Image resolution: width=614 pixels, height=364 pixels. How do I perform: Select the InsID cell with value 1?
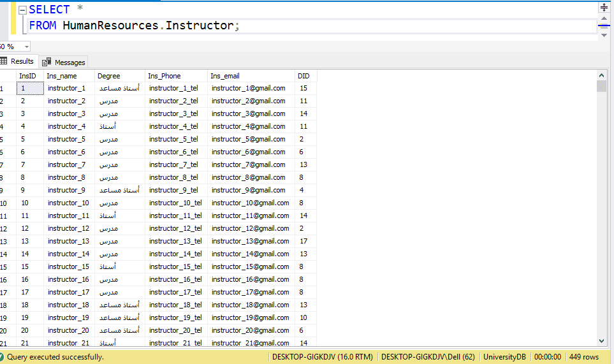(x=30, y=88)
